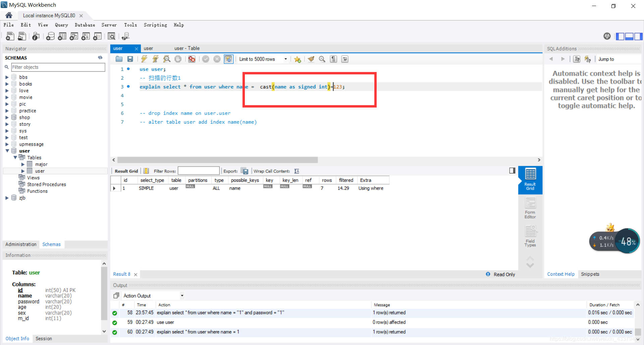The width and height of the screenshot is (644, 345).
Task: Commit the transaction icon
Action: coord(206,59)
